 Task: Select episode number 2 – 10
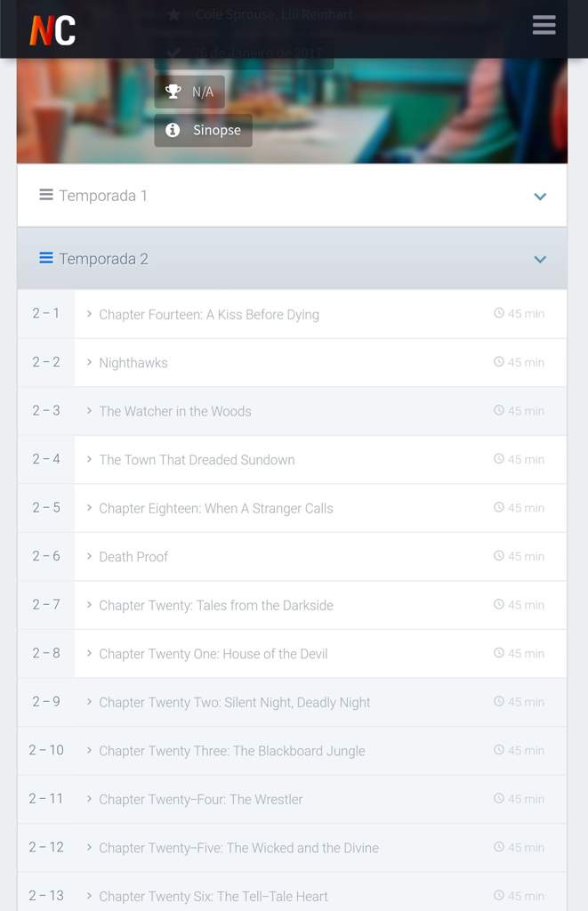(x=46, y=750)
